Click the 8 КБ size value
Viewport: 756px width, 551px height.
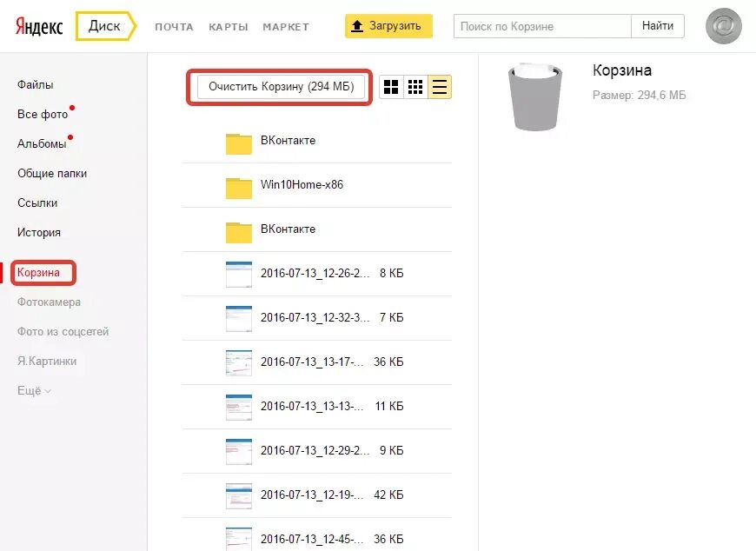point(392,274)
